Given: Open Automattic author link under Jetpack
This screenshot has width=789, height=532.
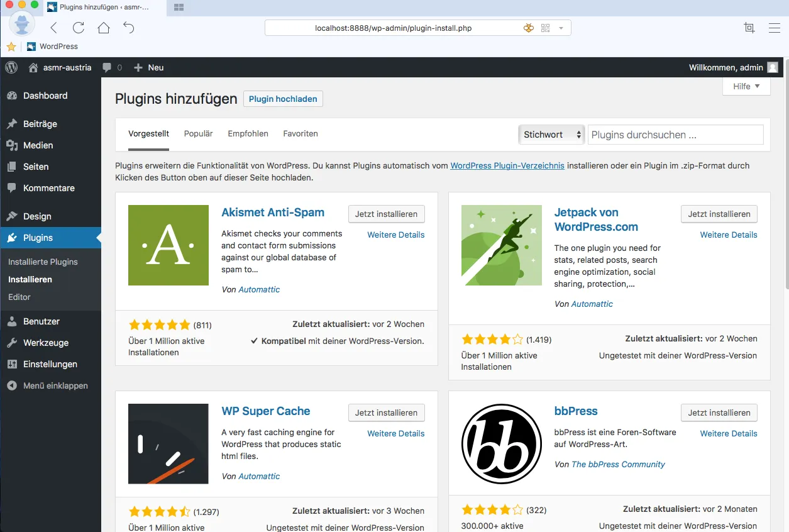Looking at the screenshot, I should (x=592, y=304).
